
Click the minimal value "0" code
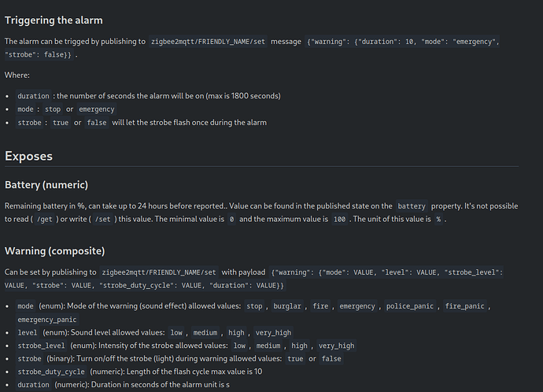point(231,220)
